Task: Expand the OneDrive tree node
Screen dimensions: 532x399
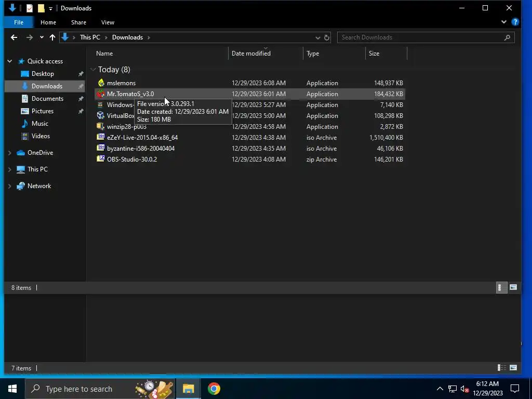Action: pyautogui.click(x=9, y=153)
